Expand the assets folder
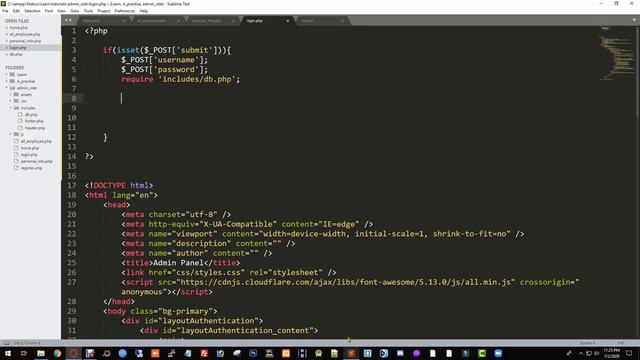640x360 pixels. pos(11,94)
